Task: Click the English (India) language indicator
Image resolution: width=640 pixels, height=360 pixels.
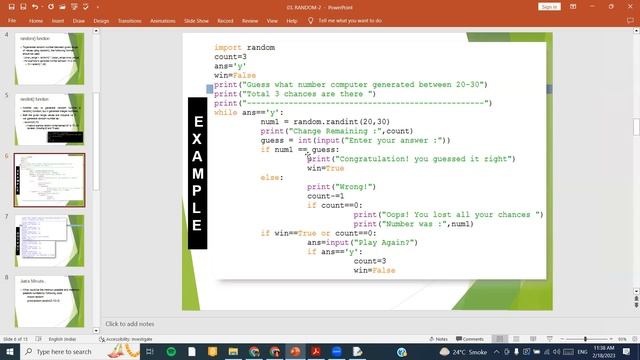Action: click(62, 339)
